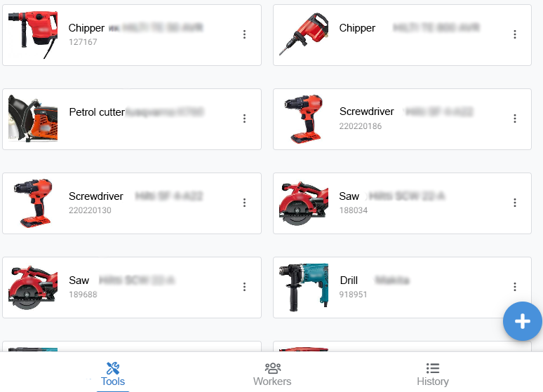Open kebab menu for Saw 188034
Screen dimensions: 543x392
(515, 203)
